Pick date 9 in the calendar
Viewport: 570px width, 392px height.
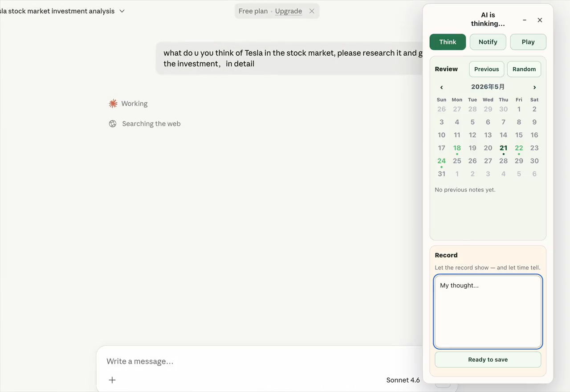(534, 122)
